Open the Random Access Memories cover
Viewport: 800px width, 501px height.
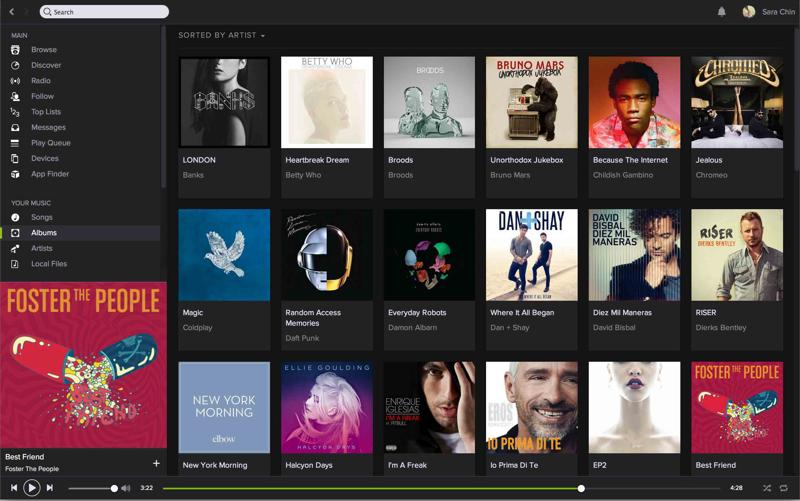(327, 255)
